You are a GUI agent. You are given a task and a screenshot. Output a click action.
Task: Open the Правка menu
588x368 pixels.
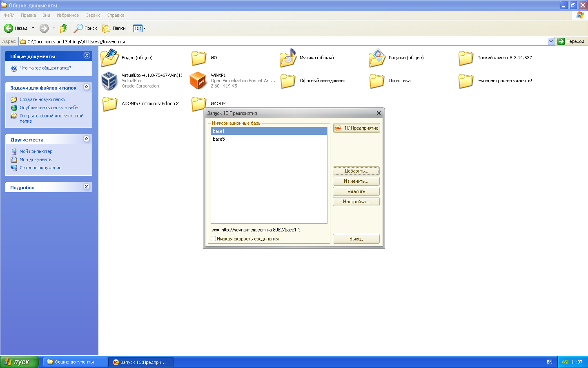(29, 15)
